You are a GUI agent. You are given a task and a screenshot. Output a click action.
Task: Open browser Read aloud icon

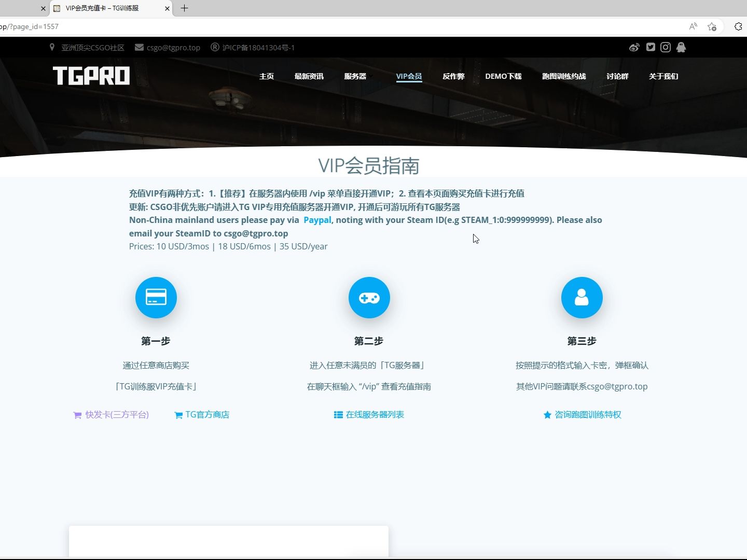[x=693, y=26]
